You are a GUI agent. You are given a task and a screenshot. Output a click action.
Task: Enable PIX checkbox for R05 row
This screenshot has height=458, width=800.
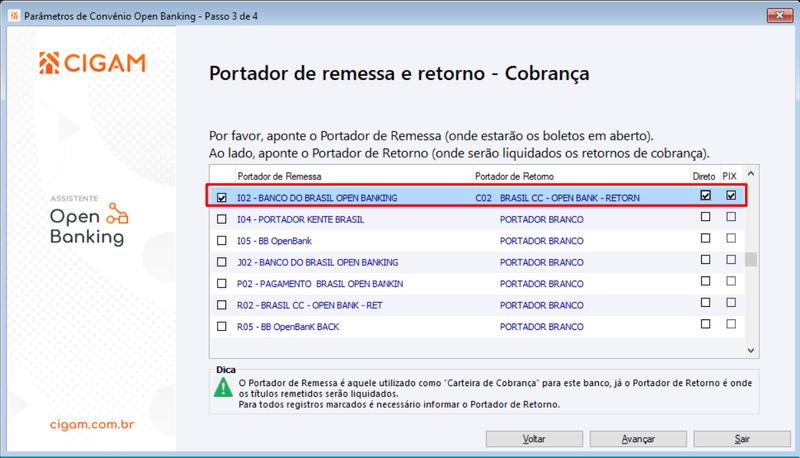pyautogui.click(x=731, y=323)
